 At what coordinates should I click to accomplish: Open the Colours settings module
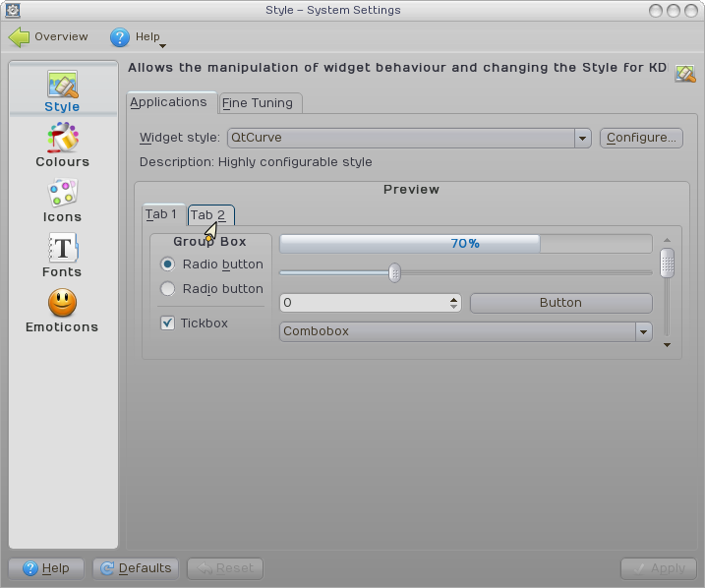coord(63,146)
